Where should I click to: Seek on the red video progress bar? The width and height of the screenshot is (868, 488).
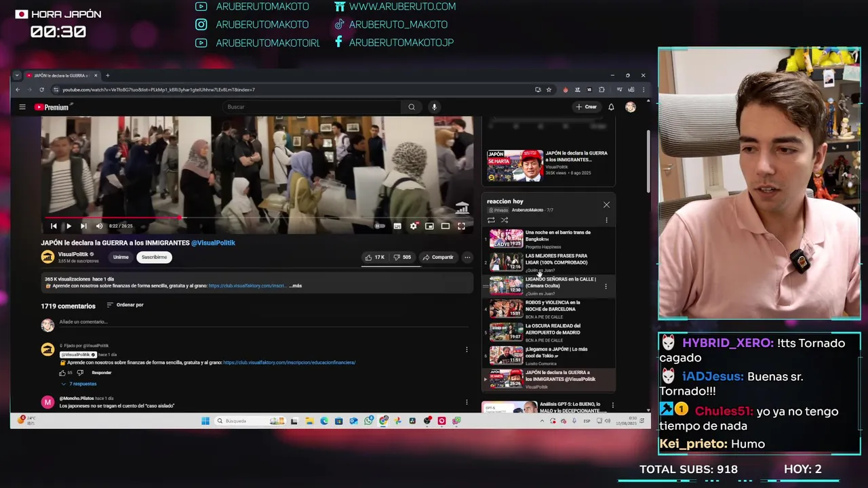click(x=258, y=218)
